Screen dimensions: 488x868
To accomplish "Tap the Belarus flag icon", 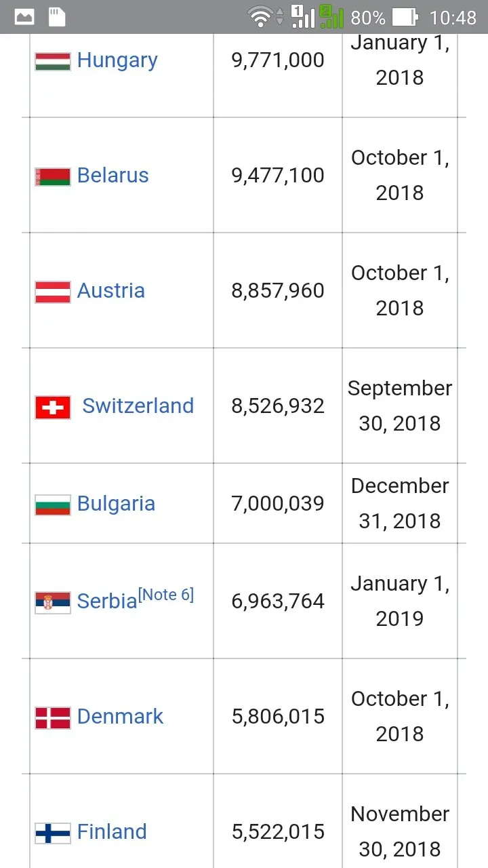I will coord(53,176).
